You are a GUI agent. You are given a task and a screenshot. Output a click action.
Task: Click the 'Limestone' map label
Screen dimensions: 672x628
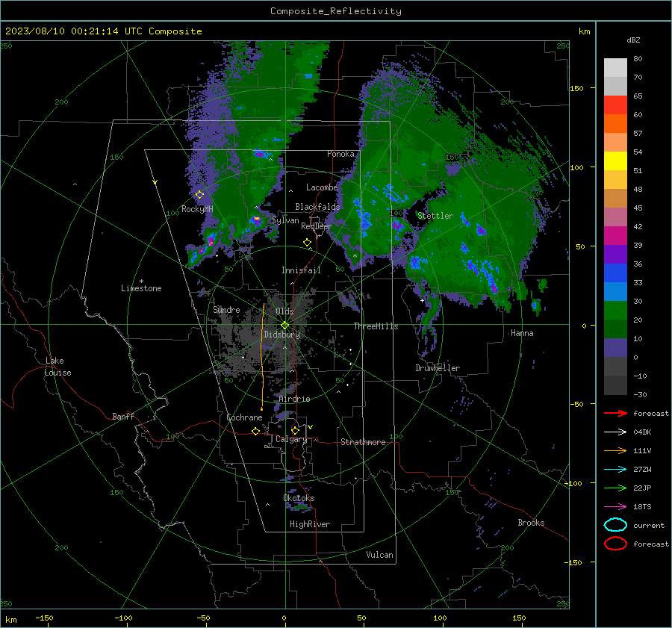141,288
